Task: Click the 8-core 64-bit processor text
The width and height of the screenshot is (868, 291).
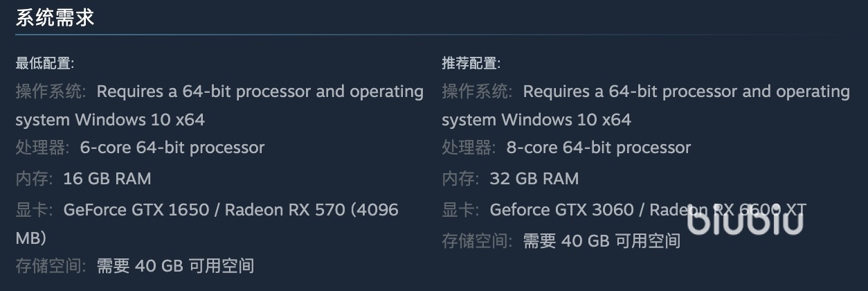Action: click(599, 148)
